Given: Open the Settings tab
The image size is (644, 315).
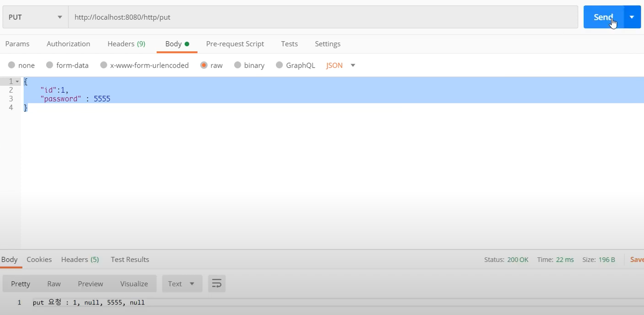Looking at the screenshot, I should pos(327,44).
